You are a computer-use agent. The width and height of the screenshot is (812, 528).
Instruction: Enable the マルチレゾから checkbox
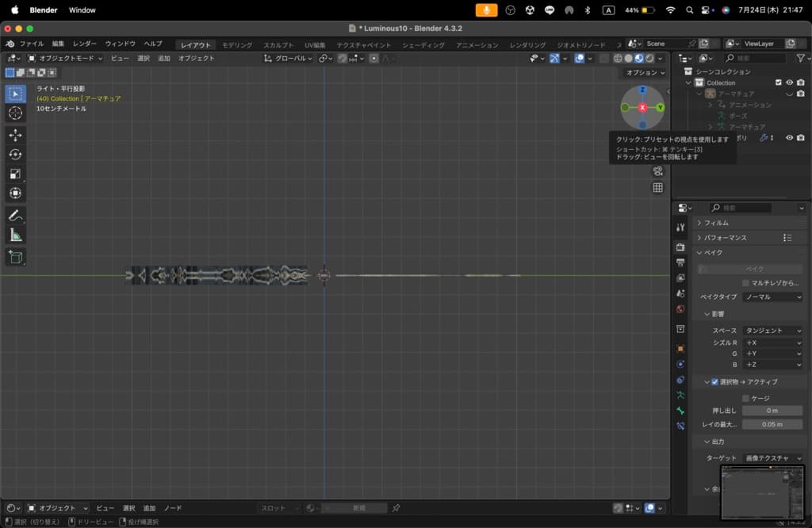746,283
